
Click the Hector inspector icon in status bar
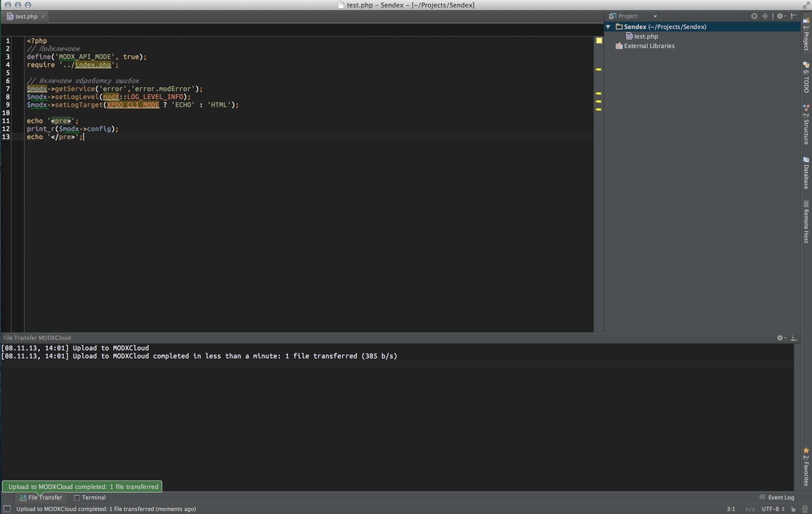tap(804, 509)
